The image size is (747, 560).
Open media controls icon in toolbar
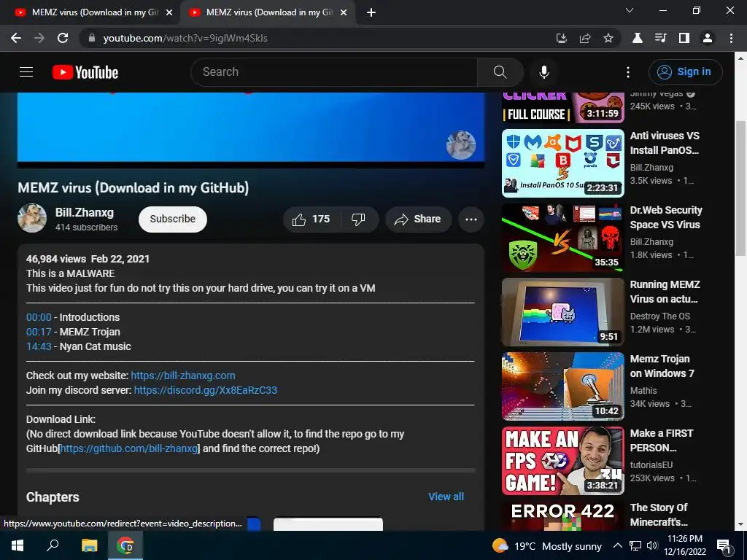(x=660, y=38)
